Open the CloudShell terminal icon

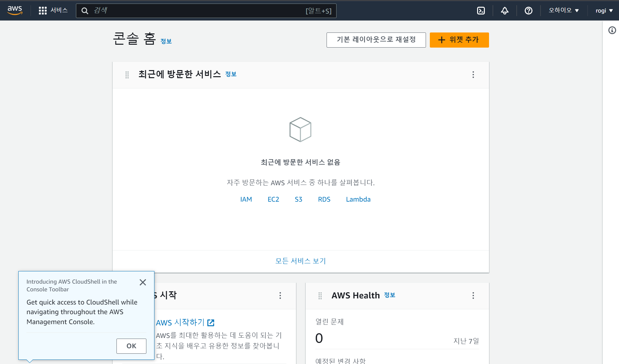click(x=481, y=11)
